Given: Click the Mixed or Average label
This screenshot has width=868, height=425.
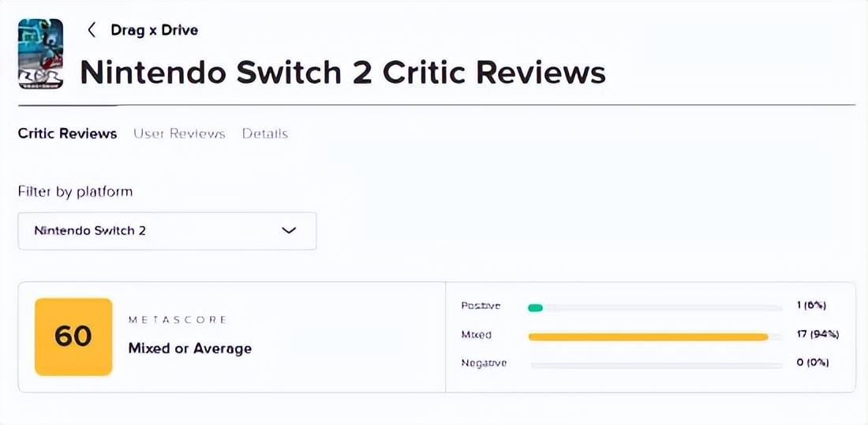Looking at the screenshot, I should 190,348.
